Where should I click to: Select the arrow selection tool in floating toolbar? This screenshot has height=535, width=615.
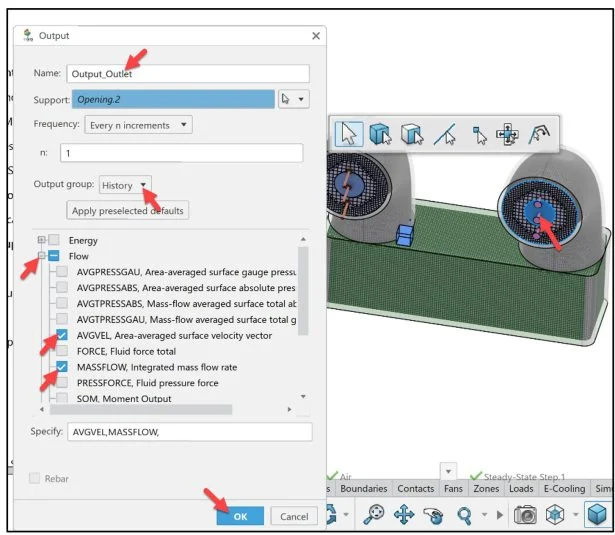(349, 133)
